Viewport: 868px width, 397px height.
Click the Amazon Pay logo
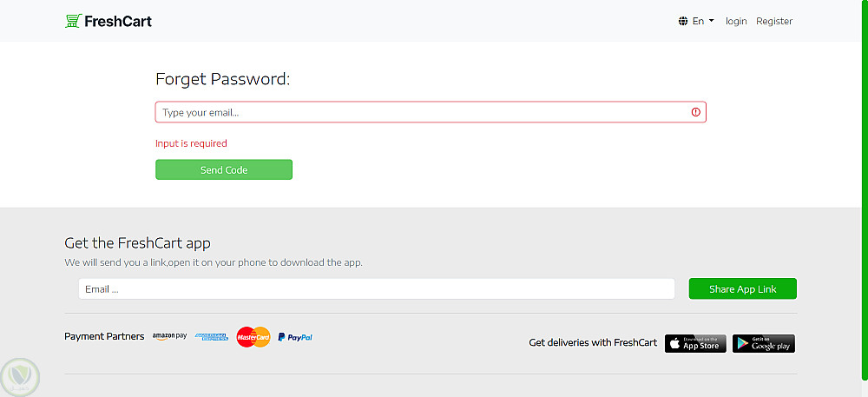coord(169,336)
